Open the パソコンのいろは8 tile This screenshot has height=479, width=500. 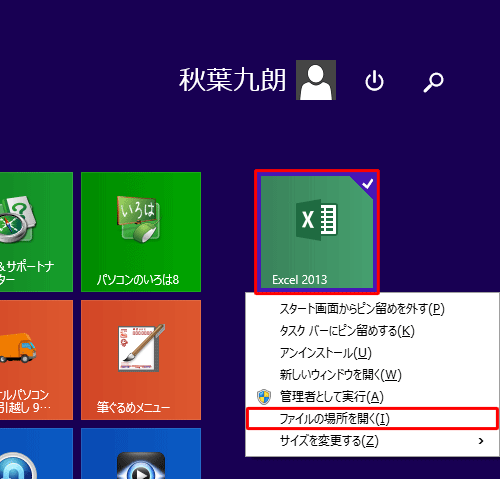[x=141, y=232]
